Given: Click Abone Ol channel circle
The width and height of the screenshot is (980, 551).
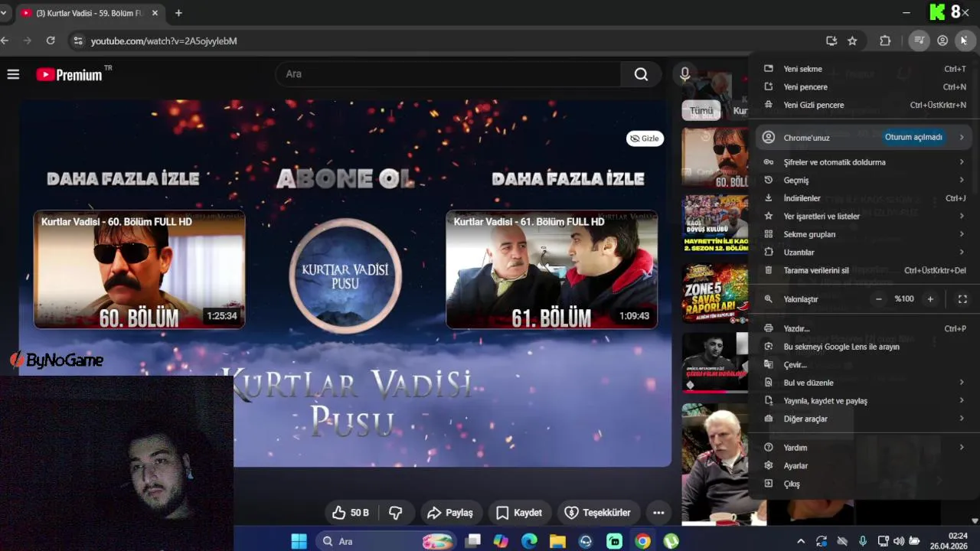Looking at the screenshot, I should pos(345,275).
